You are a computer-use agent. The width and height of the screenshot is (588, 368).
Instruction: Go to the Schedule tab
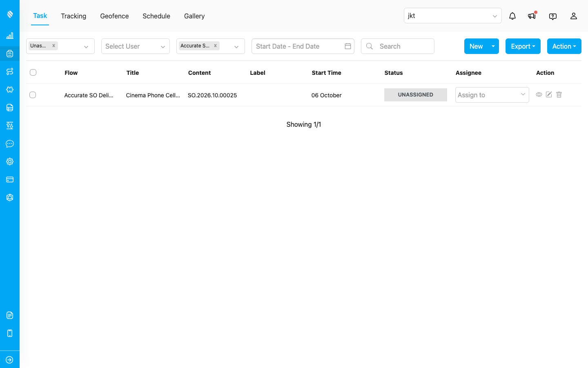pyautogui.click(x=156, y=16)
